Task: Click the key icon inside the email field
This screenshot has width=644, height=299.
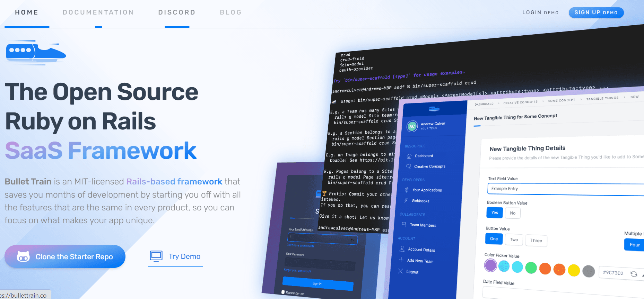Action: coord(353,240)
